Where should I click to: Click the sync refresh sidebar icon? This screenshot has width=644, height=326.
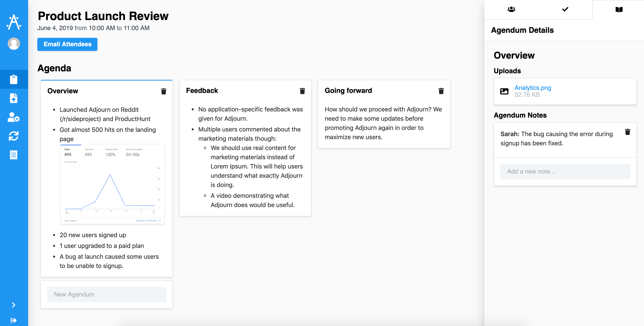pyautogui.click(x=14, y=136)
